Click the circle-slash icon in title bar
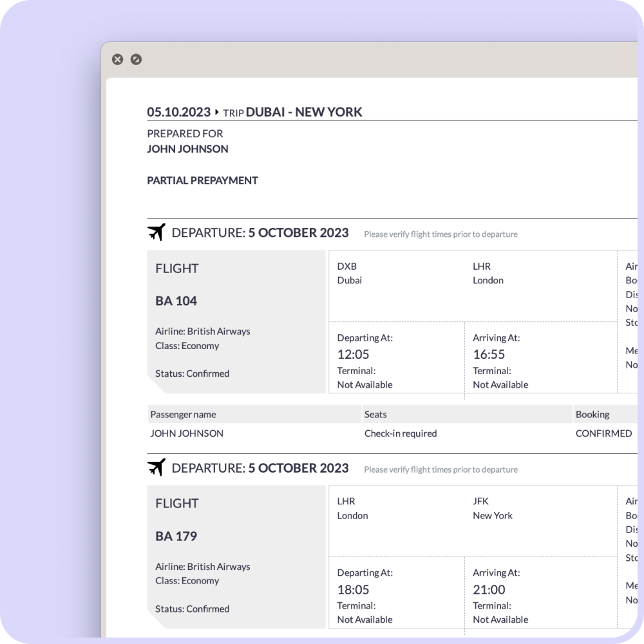 [x=136, y=59]
